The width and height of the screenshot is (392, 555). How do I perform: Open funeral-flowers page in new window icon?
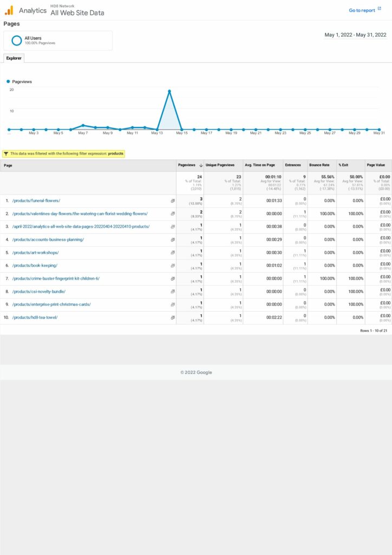pos(173,201)
